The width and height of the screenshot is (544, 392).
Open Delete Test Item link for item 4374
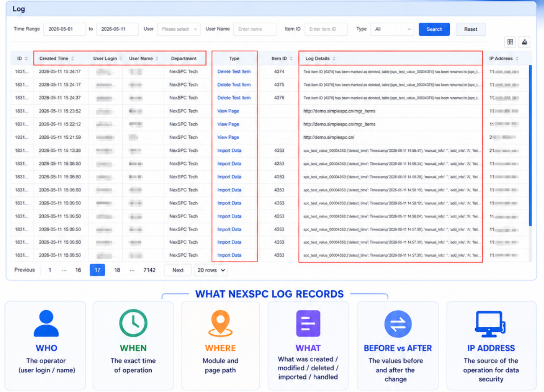pyautogui.click(x=234, y=71)
